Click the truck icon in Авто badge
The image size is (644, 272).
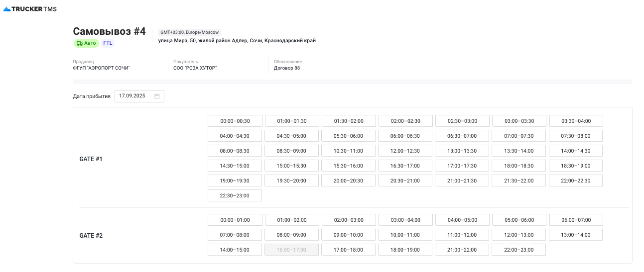79,43
